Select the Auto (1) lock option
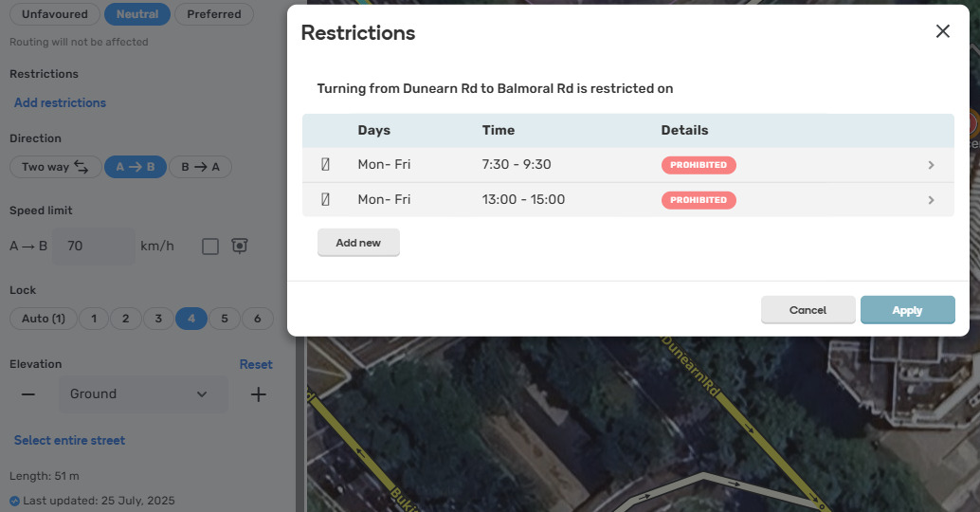This screenshot has height=512, width=980. [x=43, y=319]
